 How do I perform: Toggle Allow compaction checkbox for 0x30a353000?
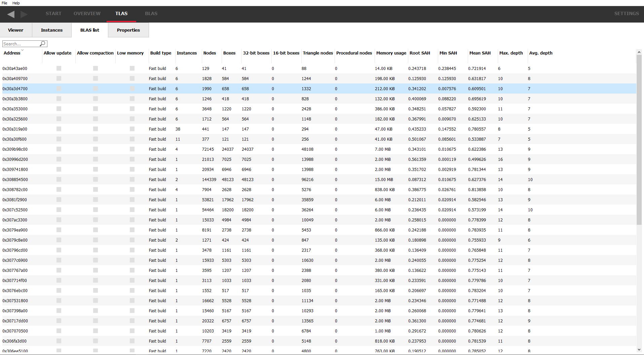click(96, 109)
